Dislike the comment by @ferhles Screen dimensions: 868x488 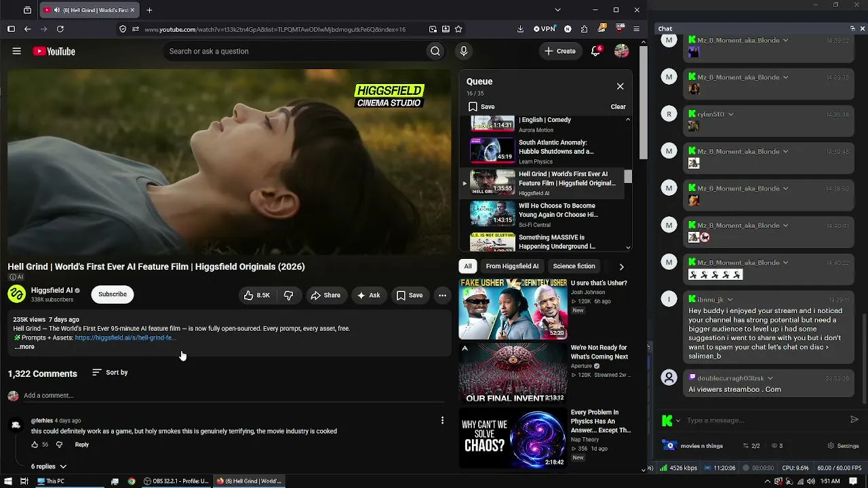click(x=59, y=445)
